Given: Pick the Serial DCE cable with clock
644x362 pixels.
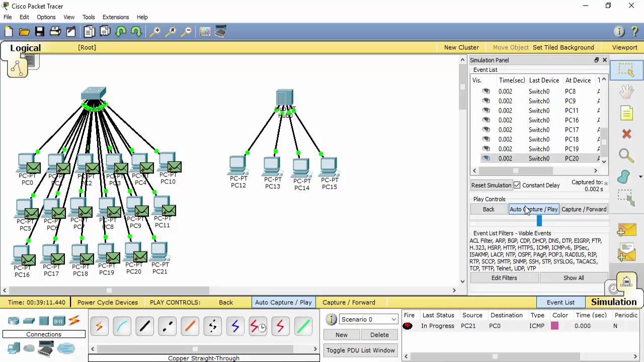Looking at the screenshot, I should click(258, 327).
